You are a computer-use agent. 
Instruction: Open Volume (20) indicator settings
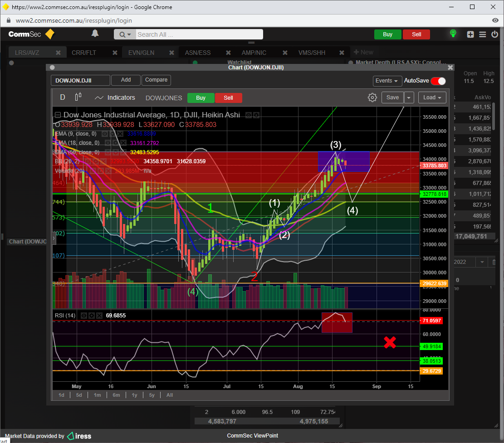click(x=101, y=171)
